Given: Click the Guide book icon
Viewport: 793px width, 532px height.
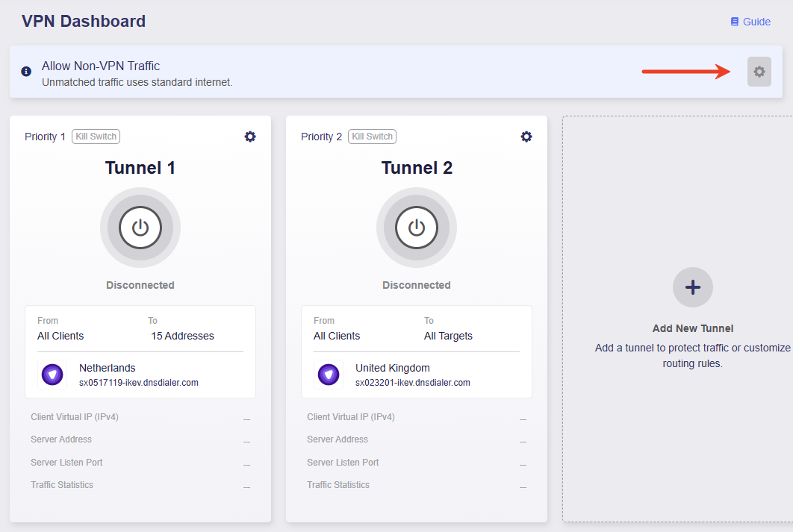Looking at the screenshot, I should 735,22.
